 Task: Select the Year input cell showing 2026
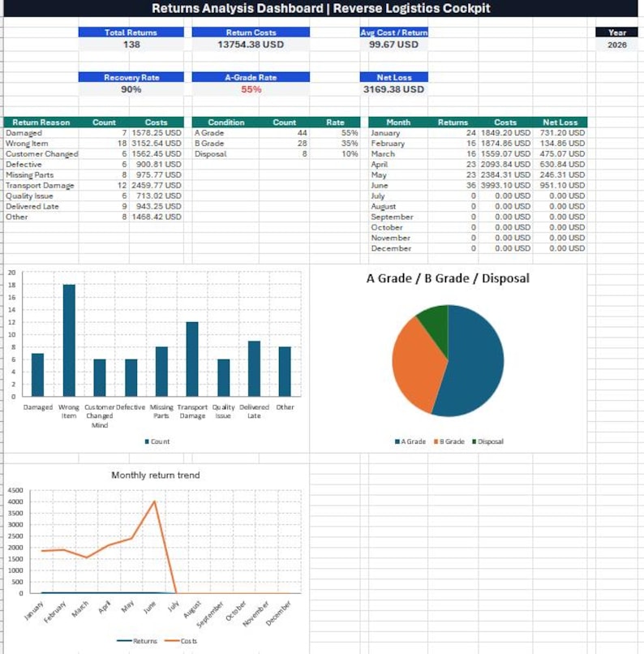point(616,45)
